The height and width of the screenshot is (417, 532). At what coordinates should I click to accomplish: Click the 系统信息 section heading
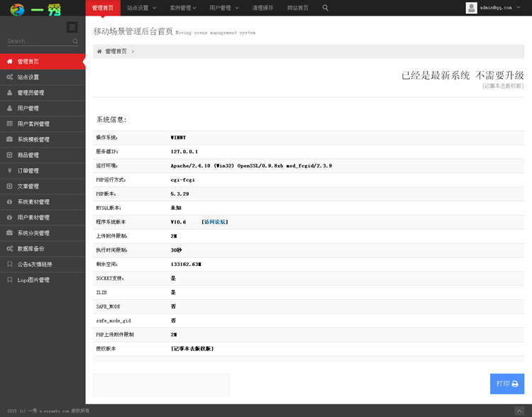point(111,120)
